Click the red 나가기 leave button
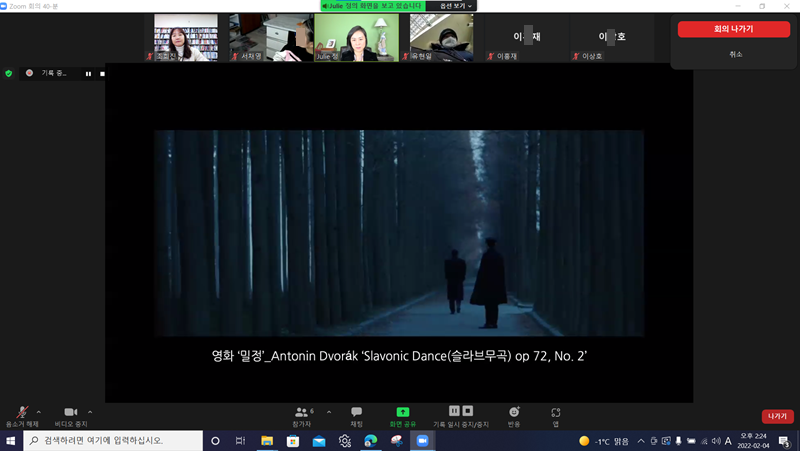This screenshot has width=800, height=451. click(x=778, y=416)
